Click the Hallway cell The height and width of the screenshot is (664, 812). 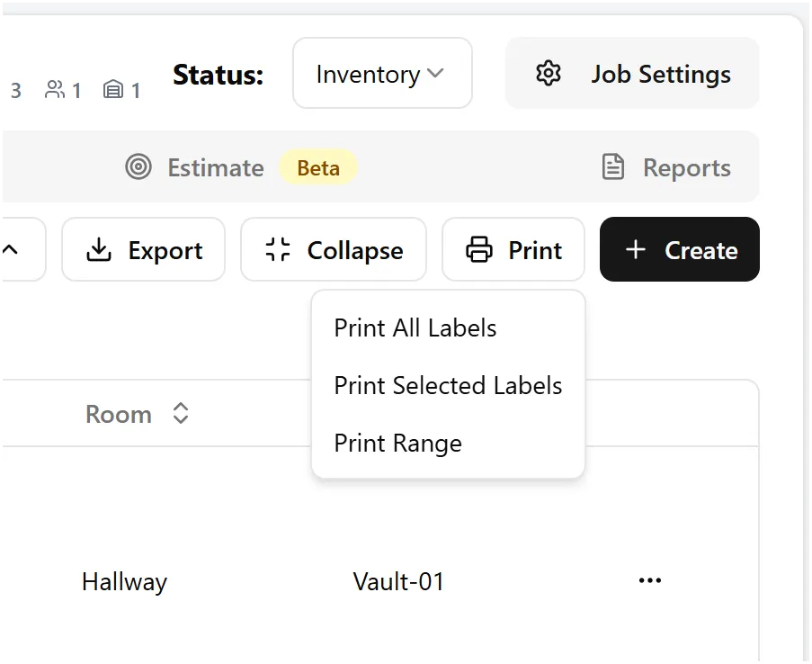pos(124,581)
